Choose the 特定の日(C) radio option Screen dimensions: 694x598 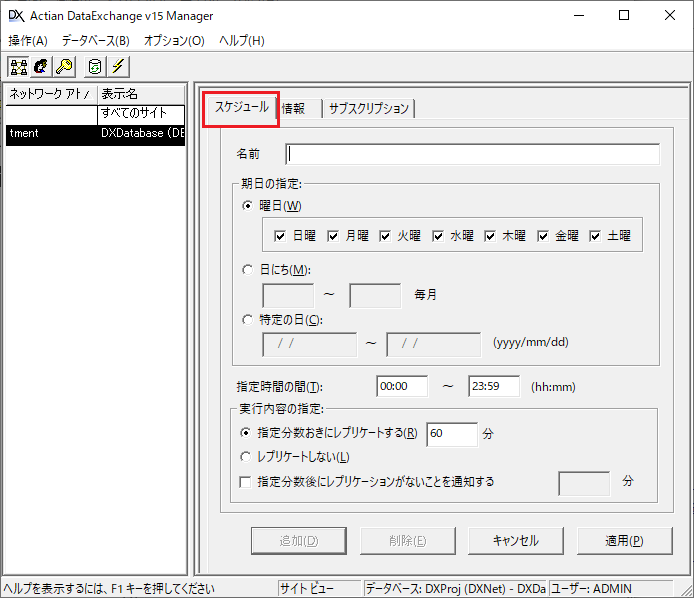[x=248, y=320]
